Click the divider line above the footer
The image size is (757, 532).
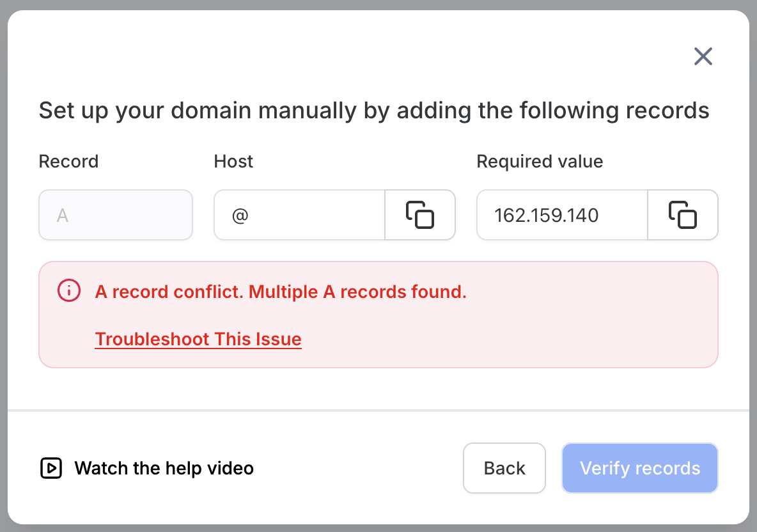point(378,411)
